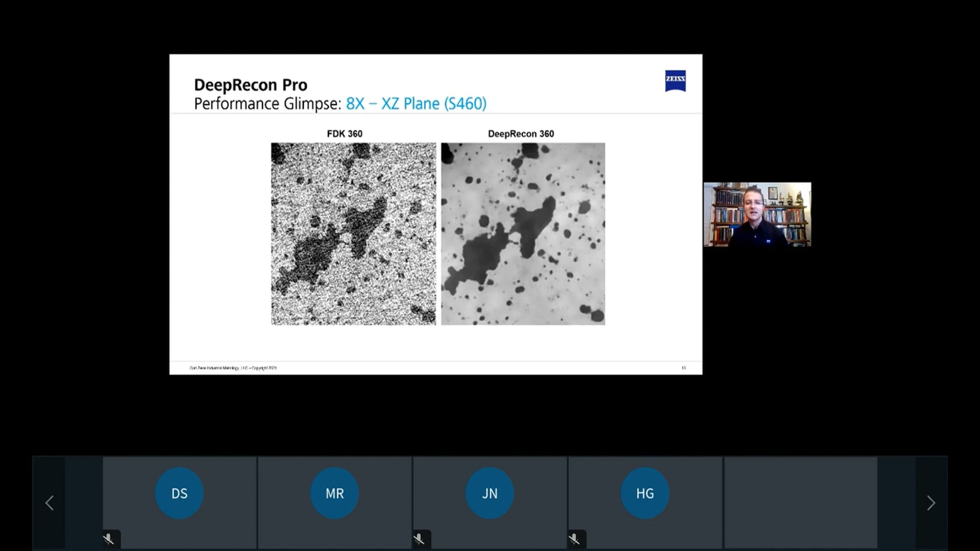Viewport: 980px width, 551px height.
Task: Click the muted microphone icon on HG tile
Action: coord(574,539)
